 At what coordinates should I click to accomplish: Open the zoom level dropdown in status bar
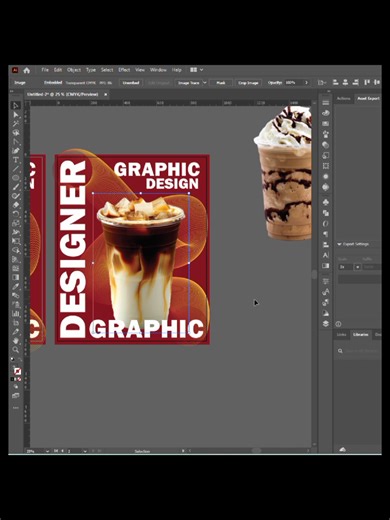[47, 451]
